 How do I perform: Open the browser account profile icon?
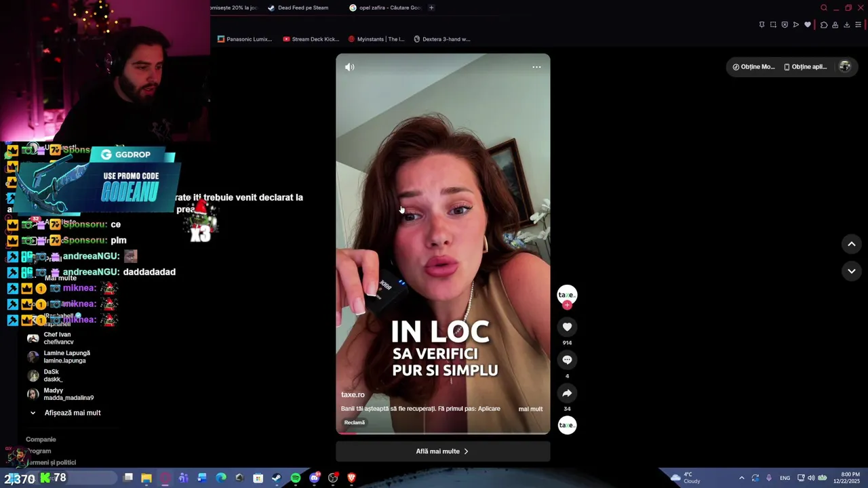(835, 25)
